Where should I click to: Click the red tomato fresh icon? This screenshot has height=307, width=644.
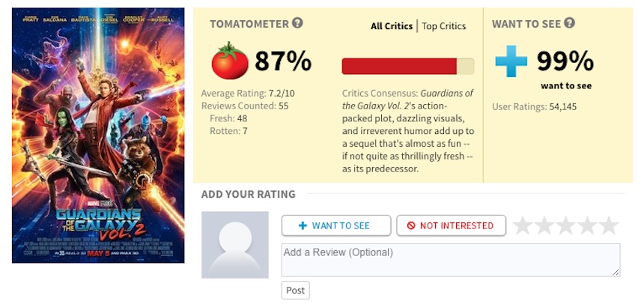pyautogui.click(x=230, y=61)
